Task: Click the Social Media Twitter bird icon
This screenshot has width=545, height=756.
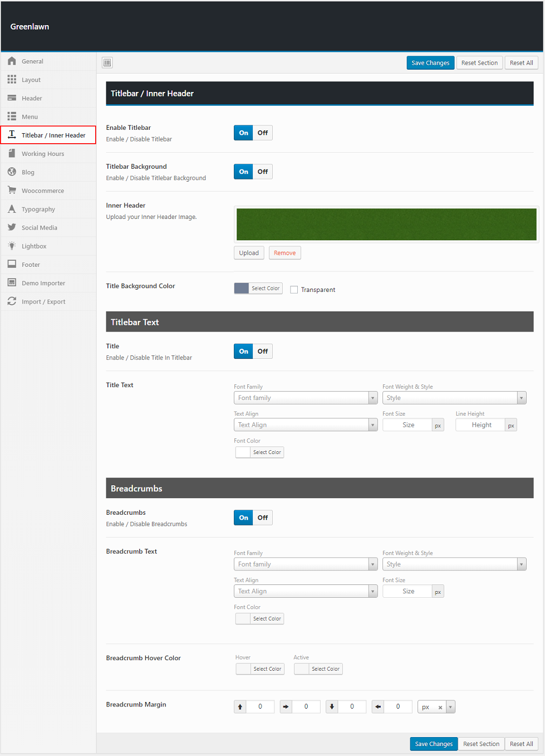Action: [x=12, y=227]
